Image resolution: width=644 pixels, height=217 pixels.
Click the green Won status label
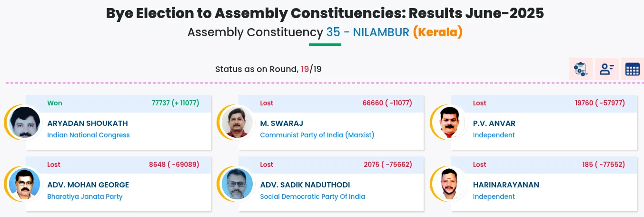coord(55,103)
